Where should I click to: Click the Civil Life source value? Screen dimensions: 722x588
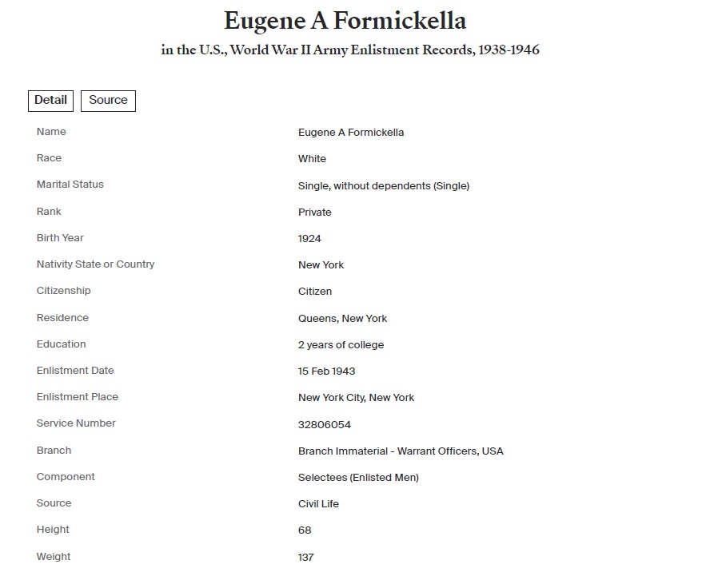pos(318,504)
